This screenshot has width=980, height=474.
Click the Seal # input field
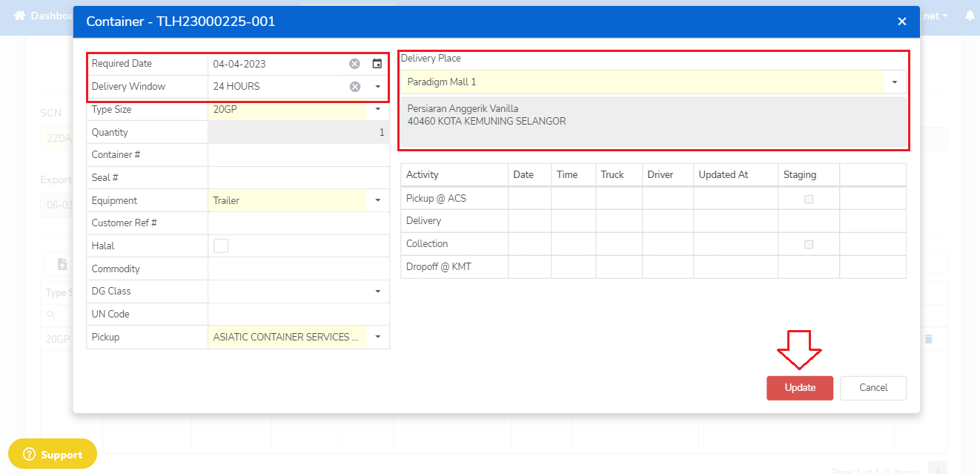click(298, 178)
